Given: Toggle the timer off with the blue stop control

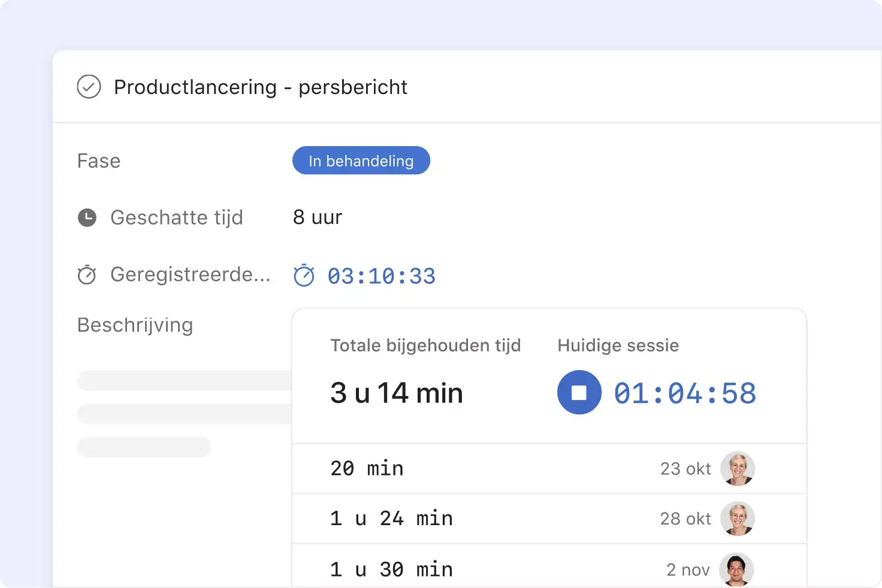Looking at the screenshot, I should pos(579,392).
